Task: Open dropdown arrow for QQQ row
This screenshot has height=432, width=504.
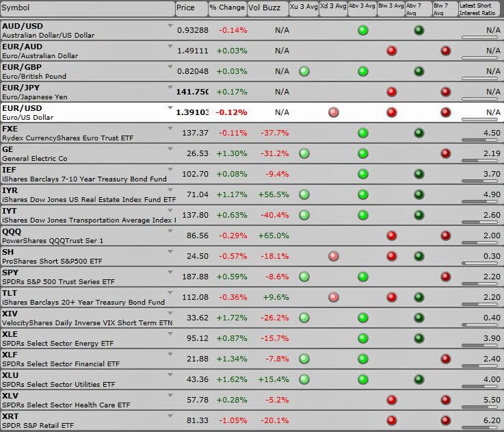Action: pyautogui.click(x=170, y=231)
